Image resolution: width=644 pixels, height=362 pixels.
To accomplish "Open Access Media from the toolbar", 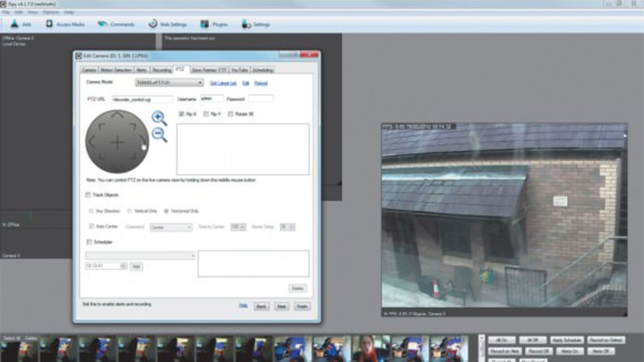I will [65, 24].
